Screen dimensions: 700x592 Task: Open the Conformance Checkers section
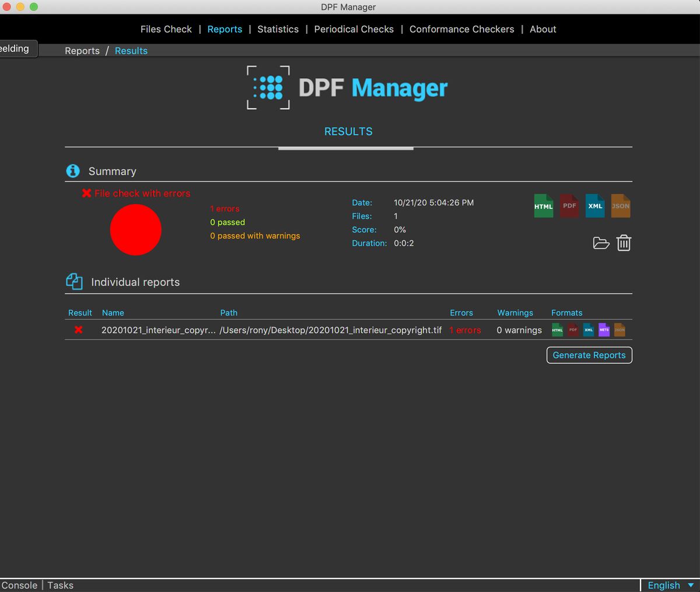tap(461, 29)
